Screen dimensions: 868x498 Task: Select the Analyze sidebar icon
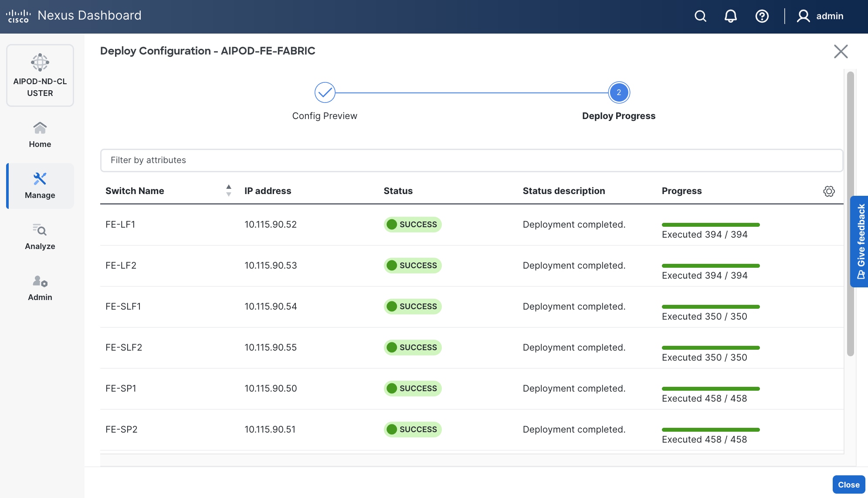tap(40, 230)
